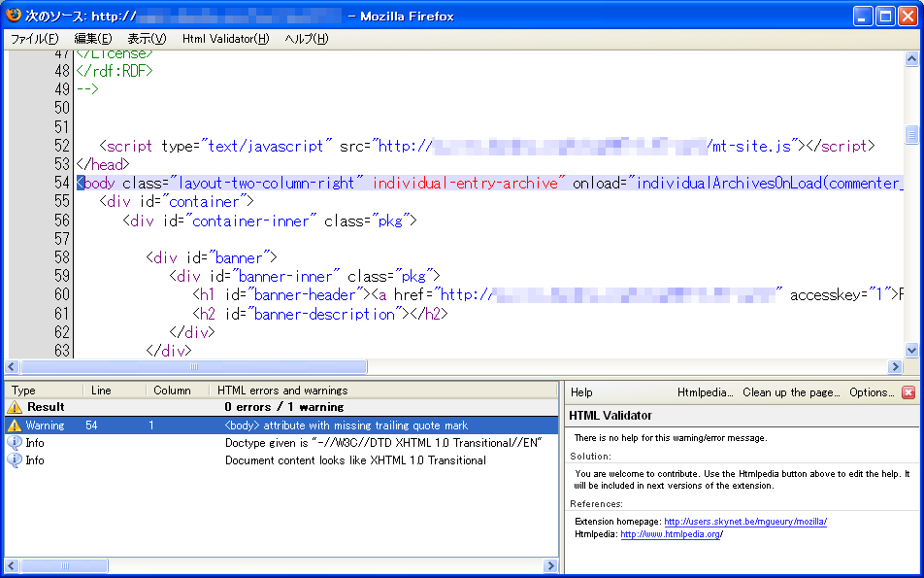Open the ファイル(F) menu
924x578 pixels.
(x=35, y=39)
